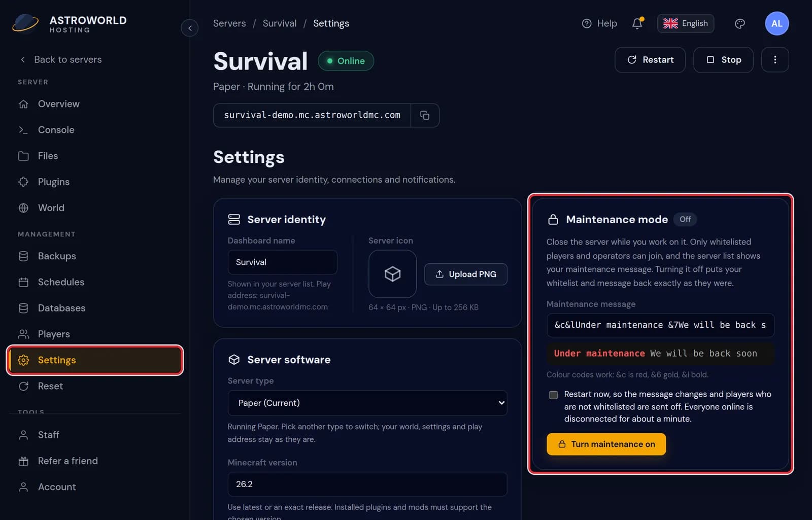Go to Overview in the sidebar
Image resolution: width=812 pixels, height=520 pixels.
(95, 104)
